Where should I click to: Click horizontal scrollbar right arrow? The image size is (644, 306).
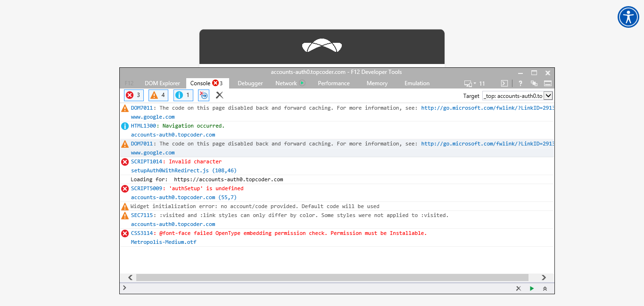544,278
